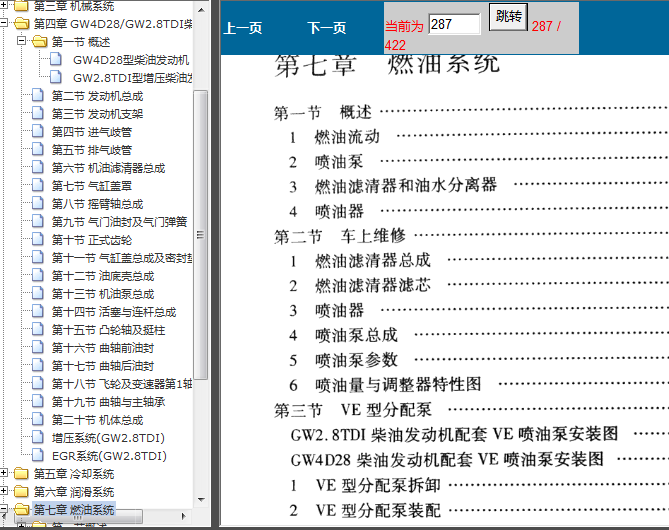Click contents entry 燃油滤清器滤芯
The height and width of the screenshot is (530, 669).
[373, 285]
